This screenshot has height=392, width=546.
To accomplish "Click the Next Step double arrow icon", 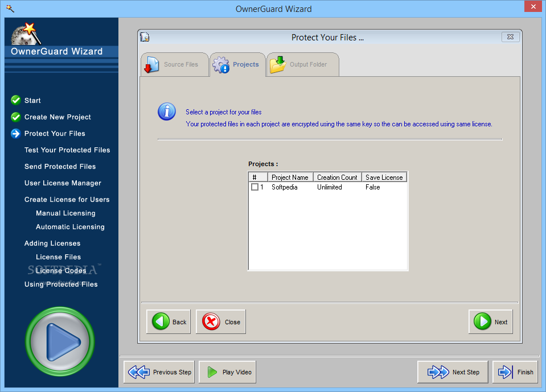I will coord(438,372).
